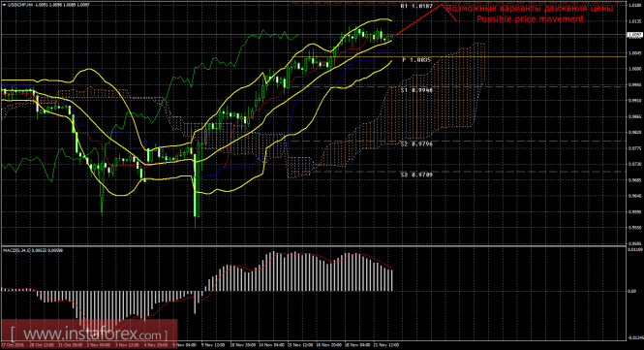
Task: Click the P 1.0035 pivot level label
Action: coord(416,60)
